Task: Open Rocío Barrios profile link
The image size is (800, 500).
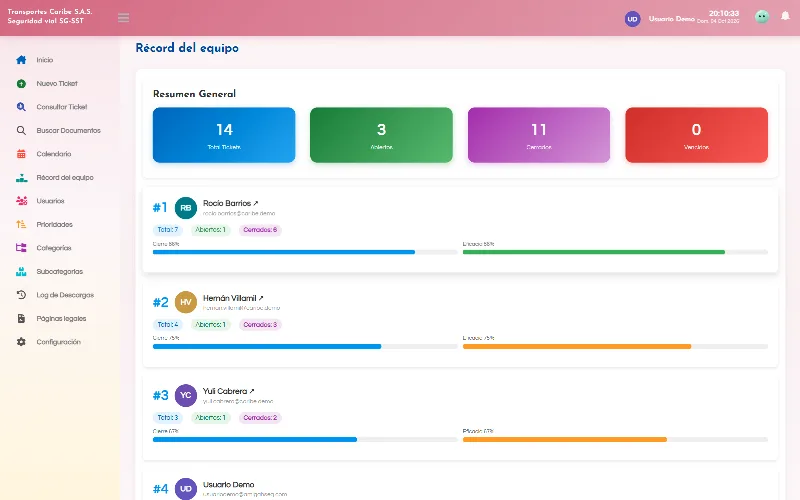Action: tap(230, 203)
